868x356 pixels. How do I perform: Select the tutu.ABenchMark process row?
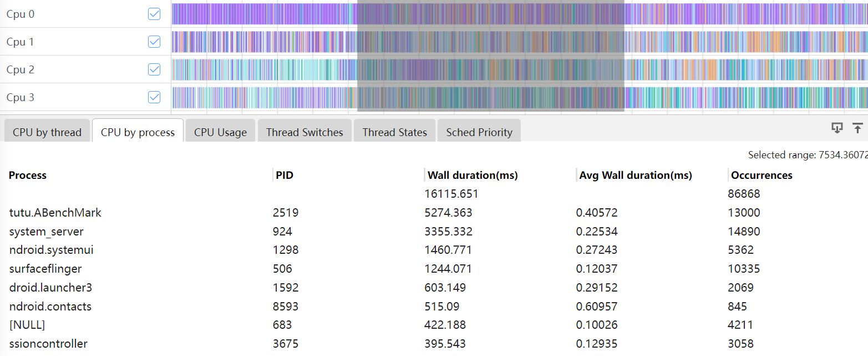55,213
